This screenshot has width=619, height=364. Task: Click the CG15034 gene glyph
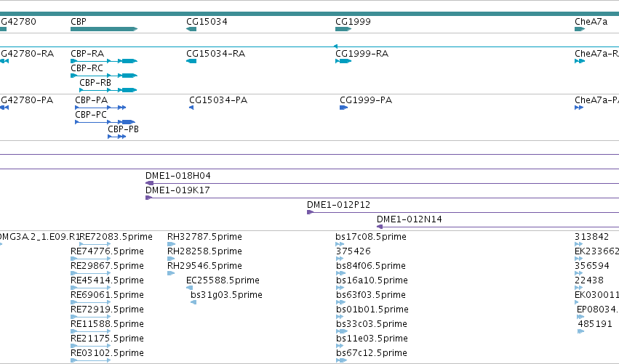click(191, 29)
